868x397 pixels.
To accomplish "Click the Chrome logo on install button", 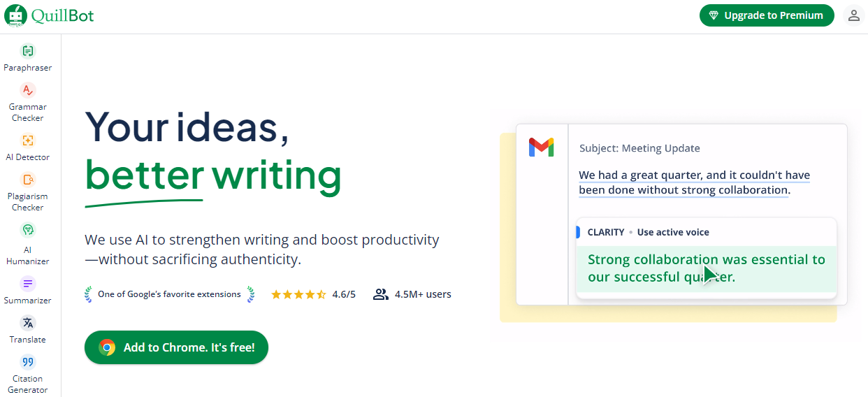I will (107, 347).
